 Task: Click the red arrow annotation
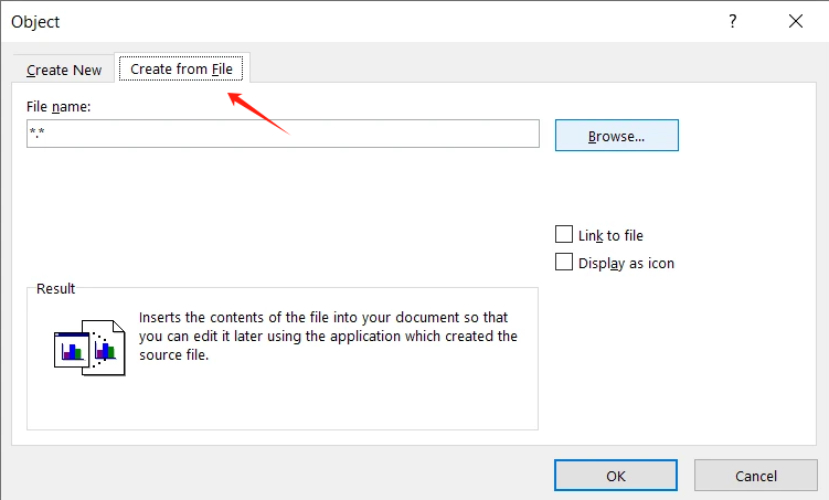[x=258, y=113]
